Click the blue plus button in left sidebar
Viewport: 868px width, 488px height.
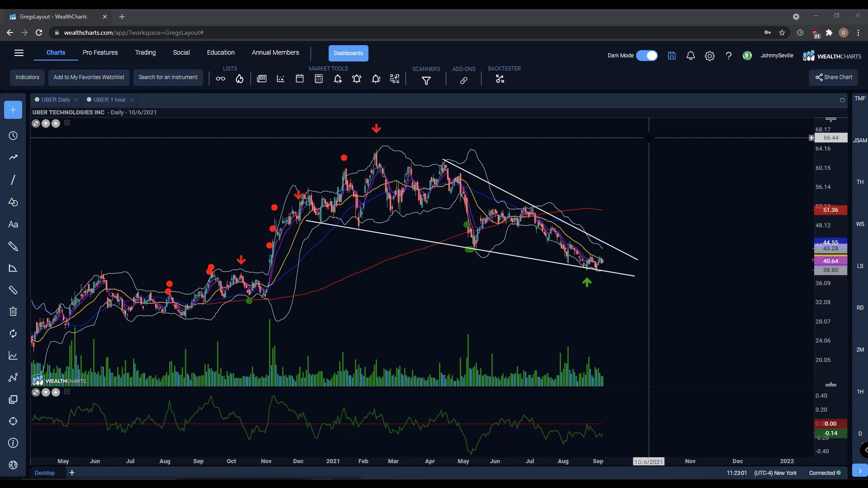tap(13, 110)
